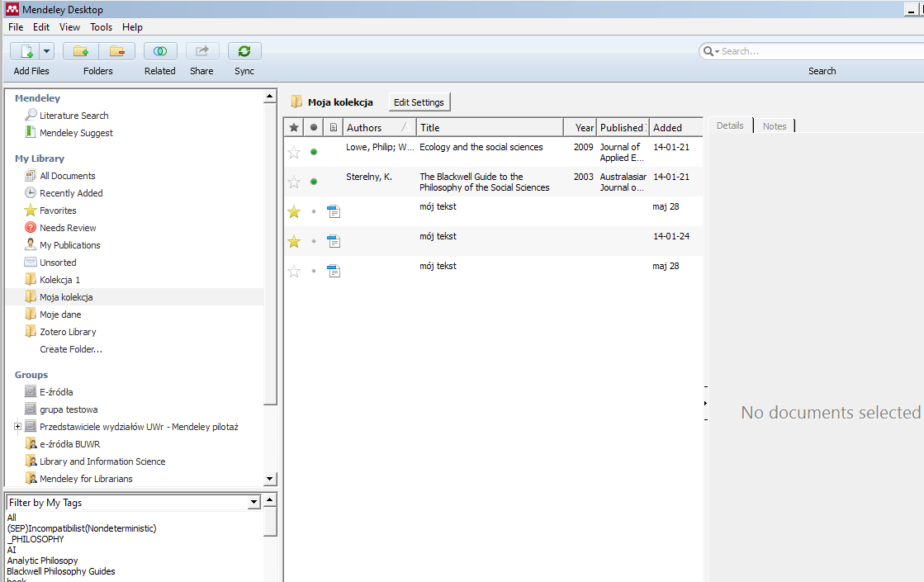Viewport: 924px width, 582px height.
Task: Open My Publications
Action: tap(69, 245)
